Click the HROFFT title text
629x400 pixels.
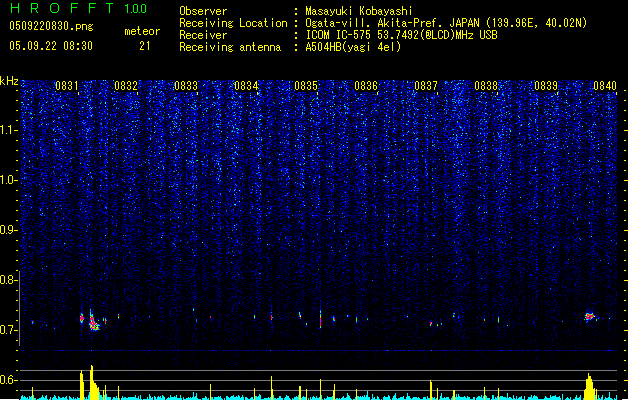click(62, 8)
